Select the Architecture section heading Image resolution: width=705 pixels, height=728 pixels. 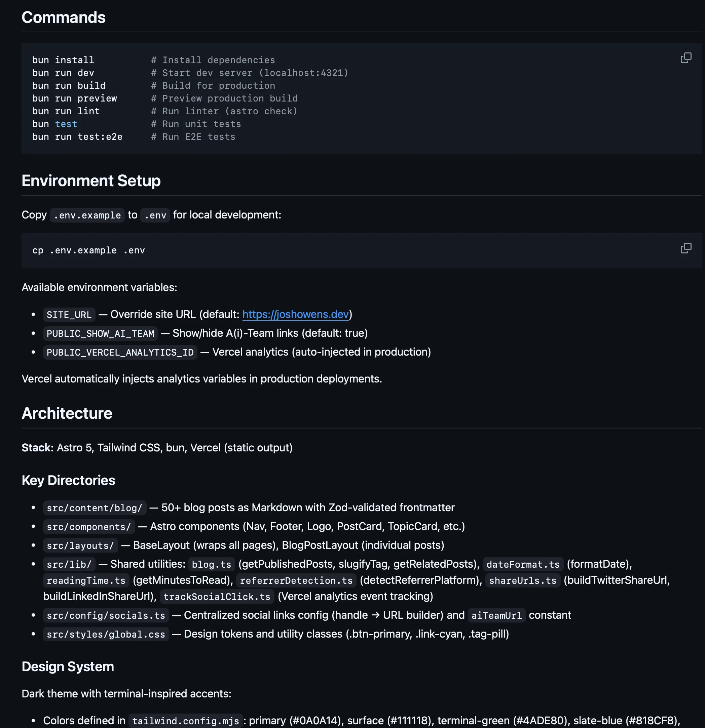[x=67, y=413]
